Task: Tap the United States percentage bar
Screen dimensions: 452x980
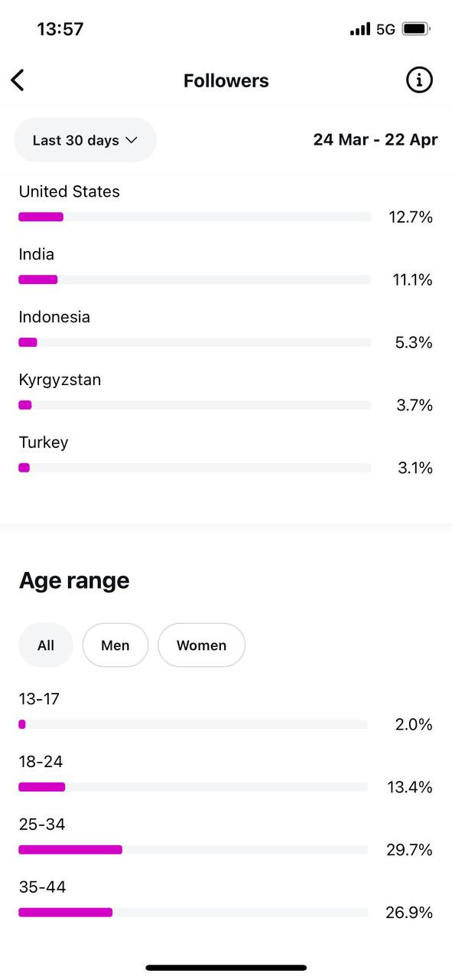Action: pyautogui.click(x=195, y=217)
